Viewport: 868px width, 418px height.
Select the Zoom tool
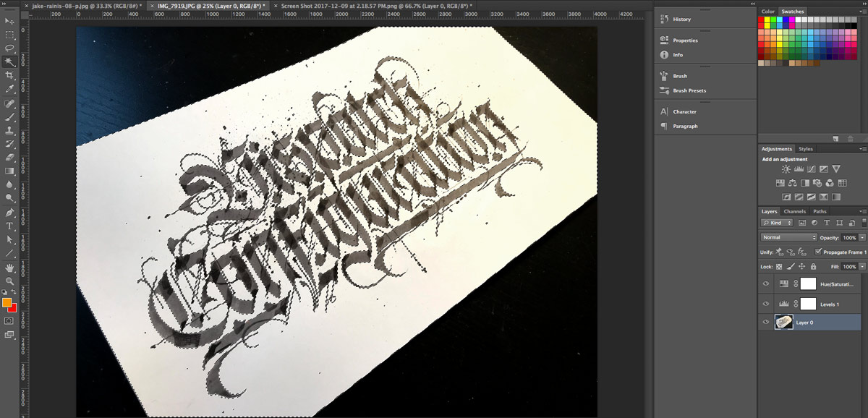(9, 281)
